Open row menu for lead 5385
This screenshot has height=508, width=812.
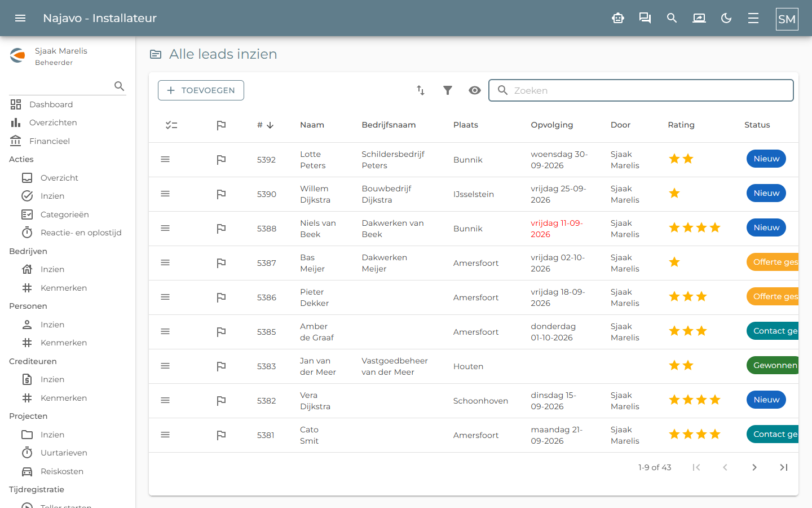165,332
